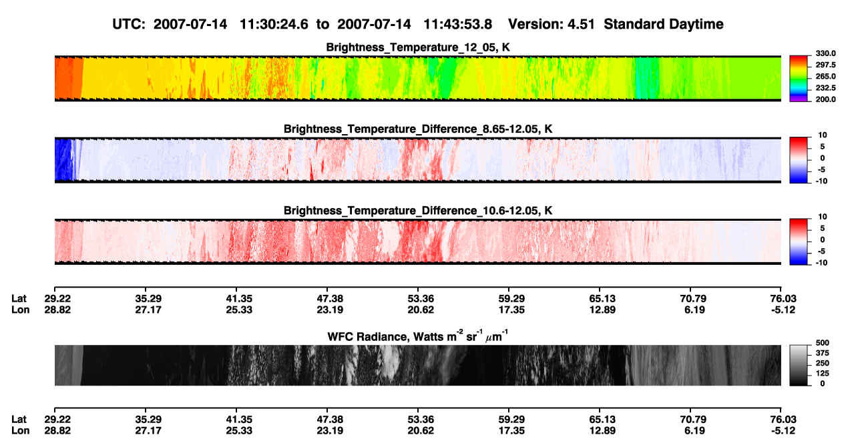Click the 125 radiance colorbar label
This screenshot has height=445, width=868.
(821, 373)
